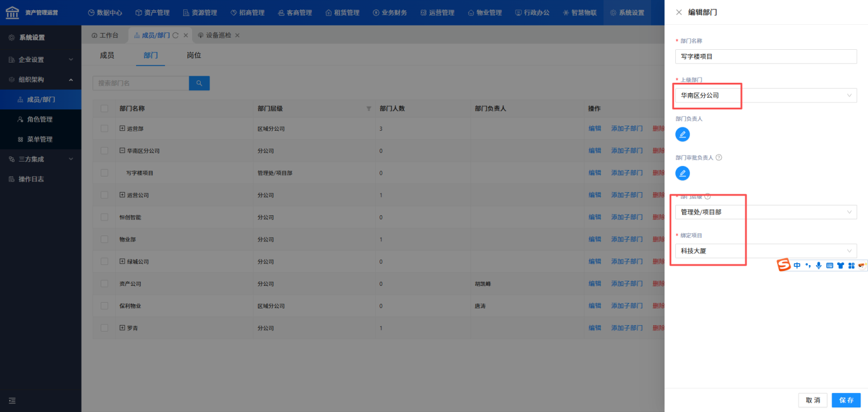This screenshot has width=868, height=412.
Task: Click Sogou skin shirt icon
Action: pos(840,266)
